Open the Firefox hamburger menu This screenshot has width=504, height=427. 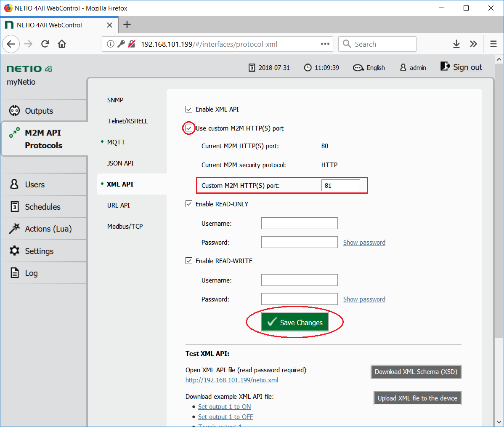coord(493,44)
